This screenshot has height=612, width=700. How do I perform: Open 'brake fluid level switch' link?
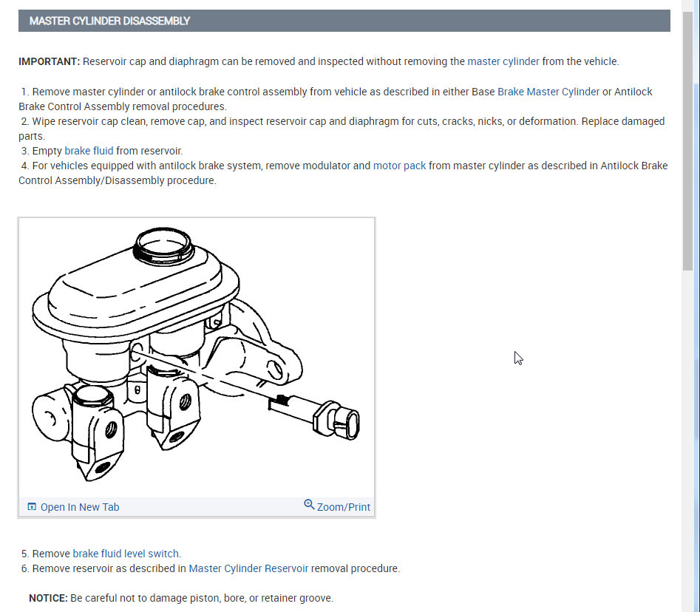[x=126, y=554]
